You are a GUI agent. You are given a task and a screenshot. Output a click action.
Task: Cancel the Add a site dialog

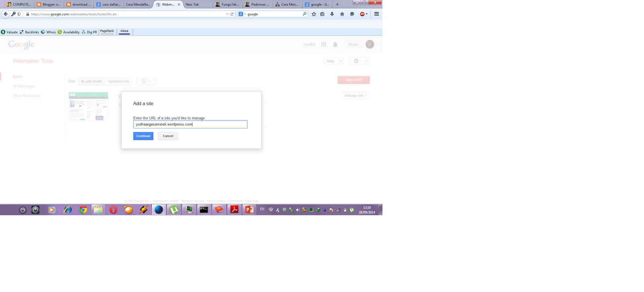(168, 136)
